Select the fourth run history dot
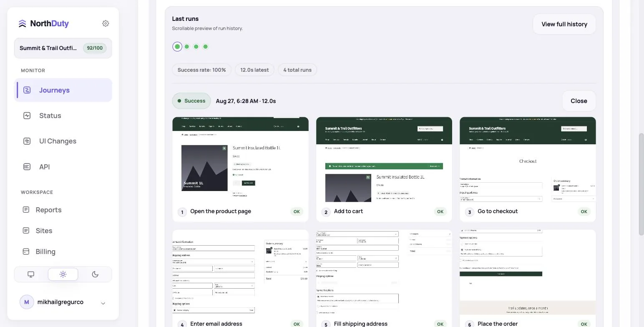The height and width of the screenshot is (327, 644). tap(206, 47)
